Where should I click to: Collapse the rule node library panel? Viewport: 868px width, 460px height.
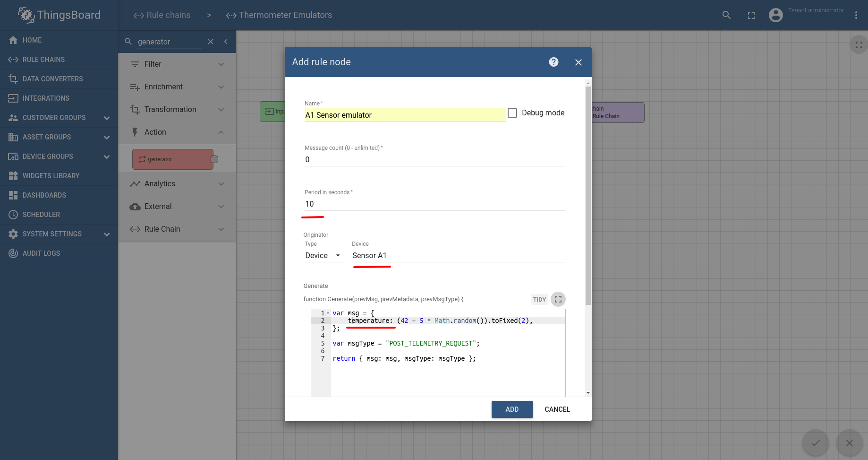coord(226,42)
